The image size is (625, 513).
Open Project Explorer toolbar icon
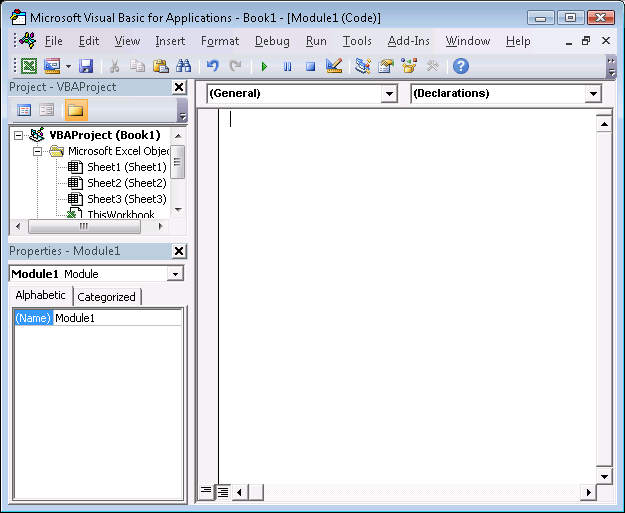click(363, 66)
